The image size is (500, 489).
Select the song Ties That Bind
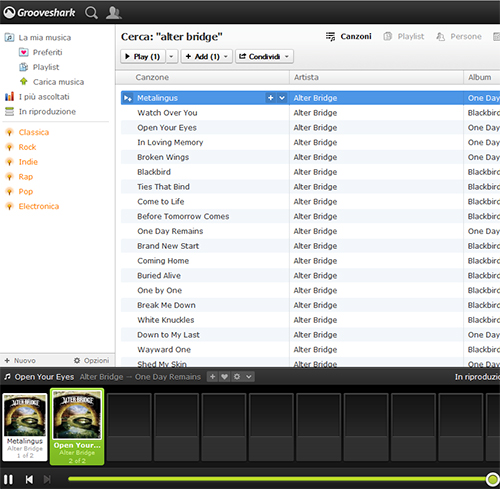click(163, 187)
